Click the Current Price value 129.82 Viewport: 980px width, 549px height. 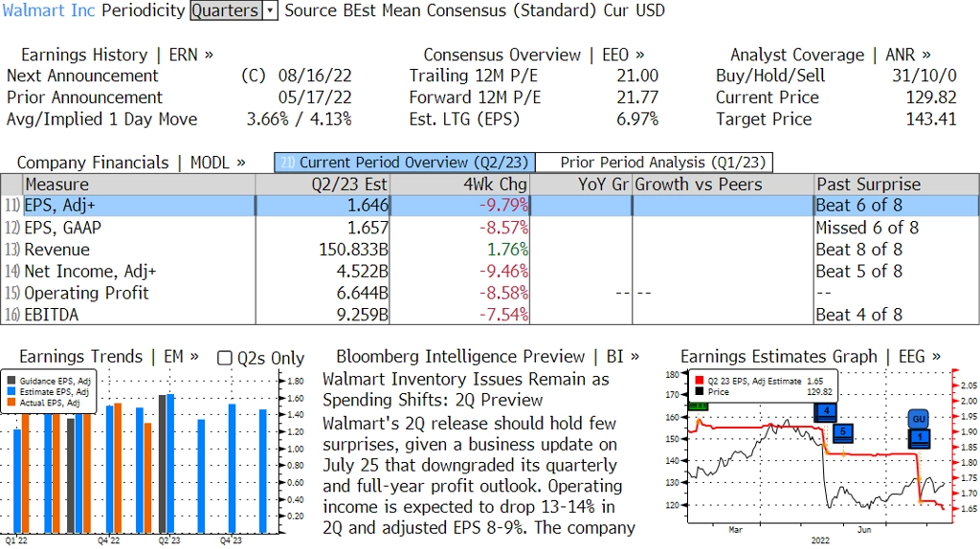[931, 98]
